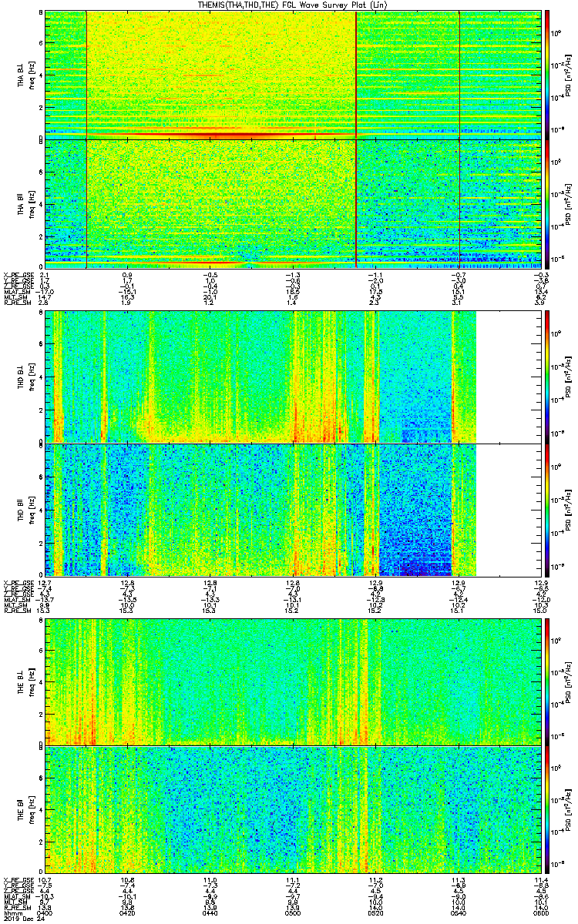This screenshot has height=924, width=578.
Task: Click the THD BII spectrogram panel
Action: 293,509
